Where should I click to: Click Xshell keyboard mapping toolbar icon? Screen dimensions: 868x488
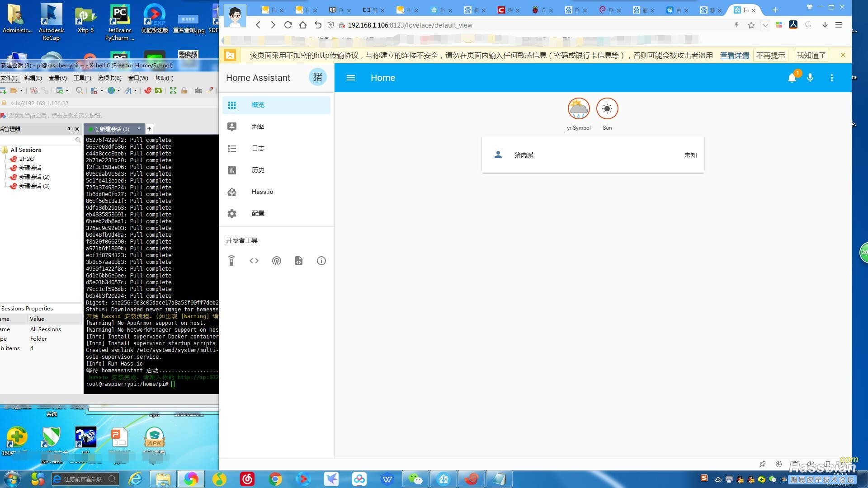click(x=198, y=91)
